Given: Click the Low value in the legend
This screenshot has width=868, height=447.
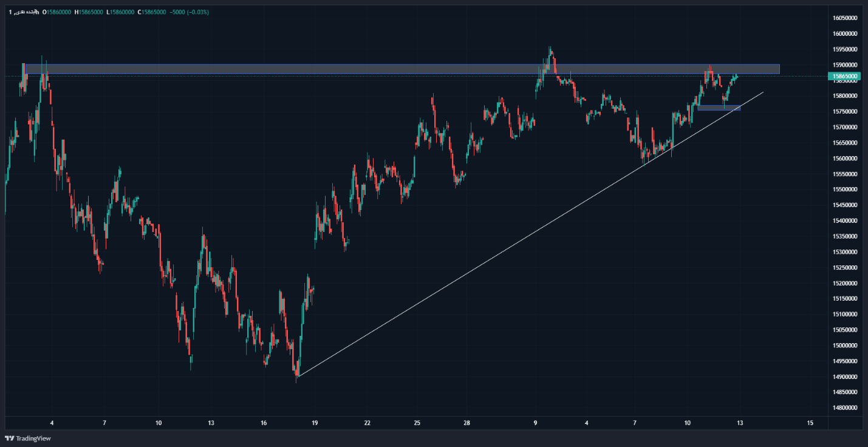Looking at the screenshot, I should tap(121, 12).
